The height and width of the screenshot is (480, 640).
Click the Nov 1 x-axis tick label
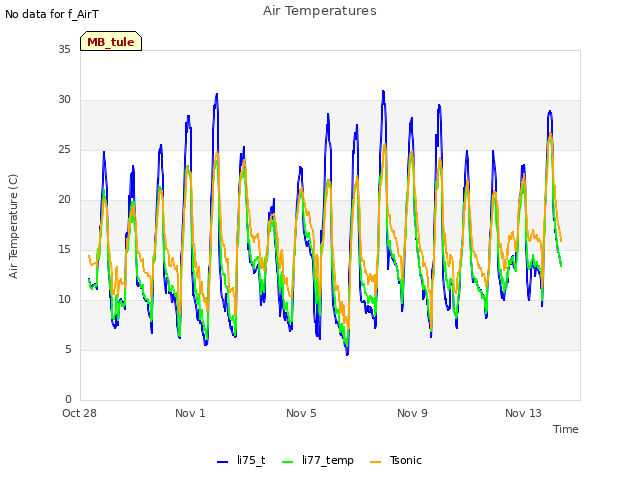click(190, 413)
